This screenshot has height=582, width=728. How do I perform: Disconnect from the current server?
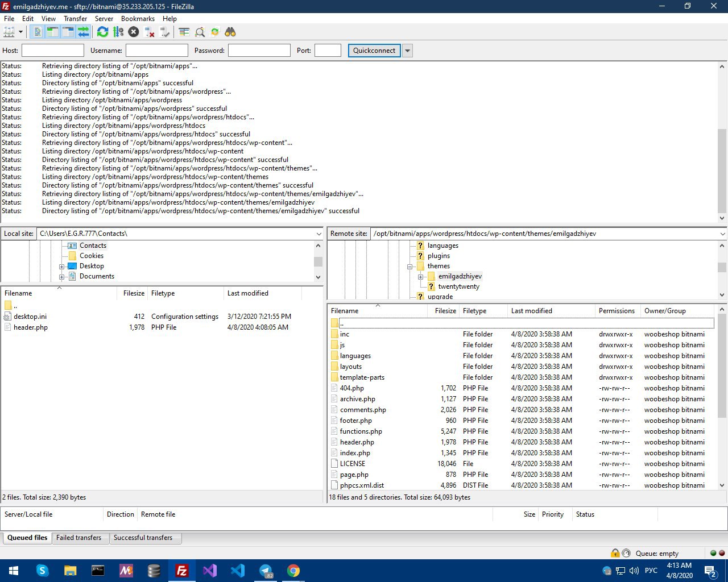click(150, 32)
